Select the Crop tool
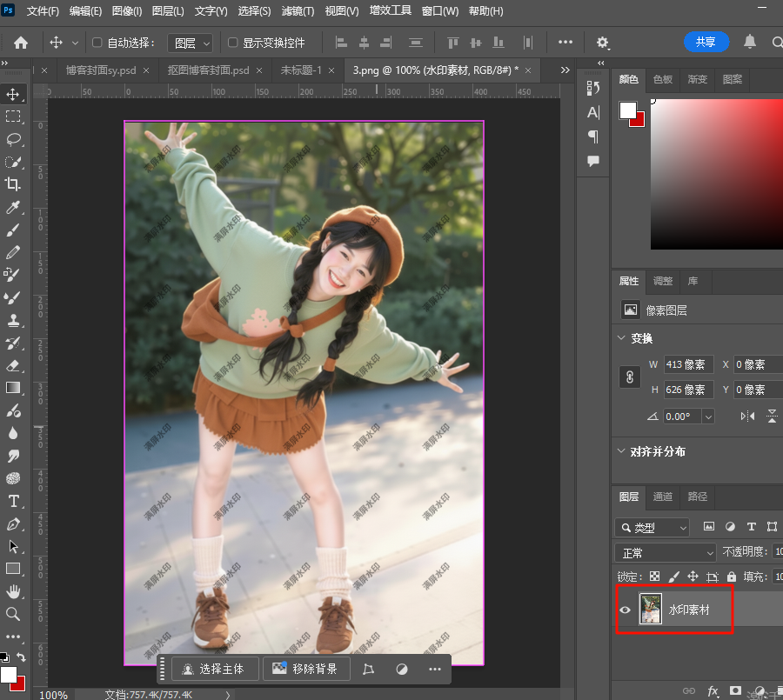 [x=14, y=184]
